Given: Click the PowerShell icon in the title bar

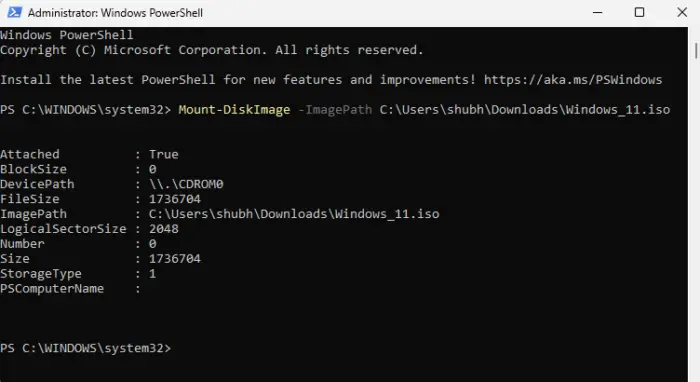Looking at the screenshot, I should [x=14, y=12].
